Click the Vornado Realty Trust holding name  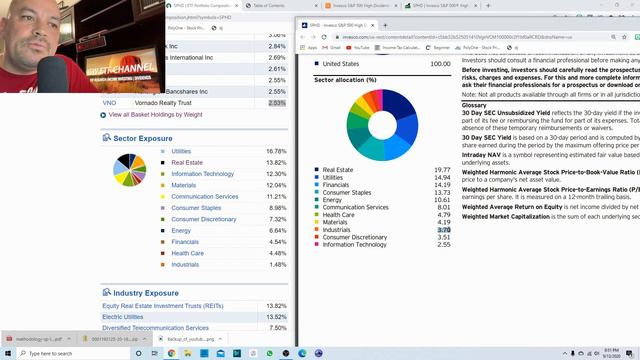[x=163, y=103]
